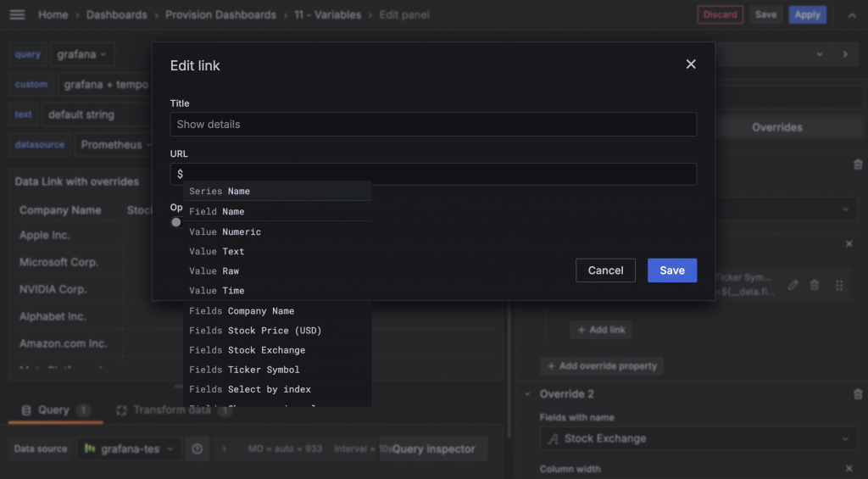Click the Alphabet Inc. table cell
The width and height of the screenshot is (868, 479).
click(x=52, y=317)
